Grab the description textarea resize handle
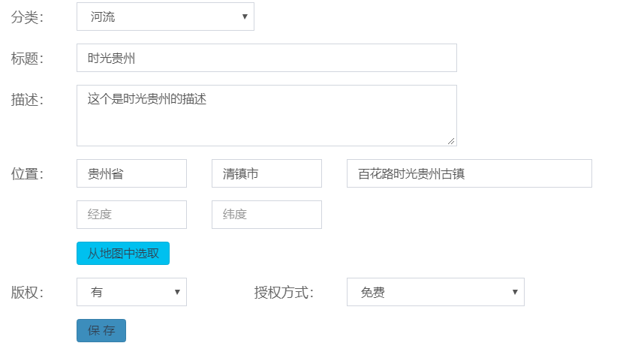The image size is (644, 361). point(451,140)
